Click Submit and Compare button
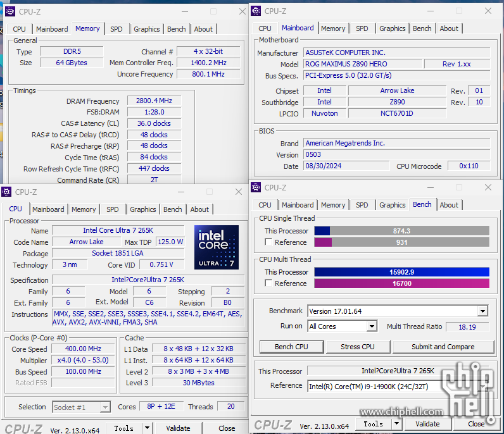Screen dimensions: 504x434 (x=443, y=347)
